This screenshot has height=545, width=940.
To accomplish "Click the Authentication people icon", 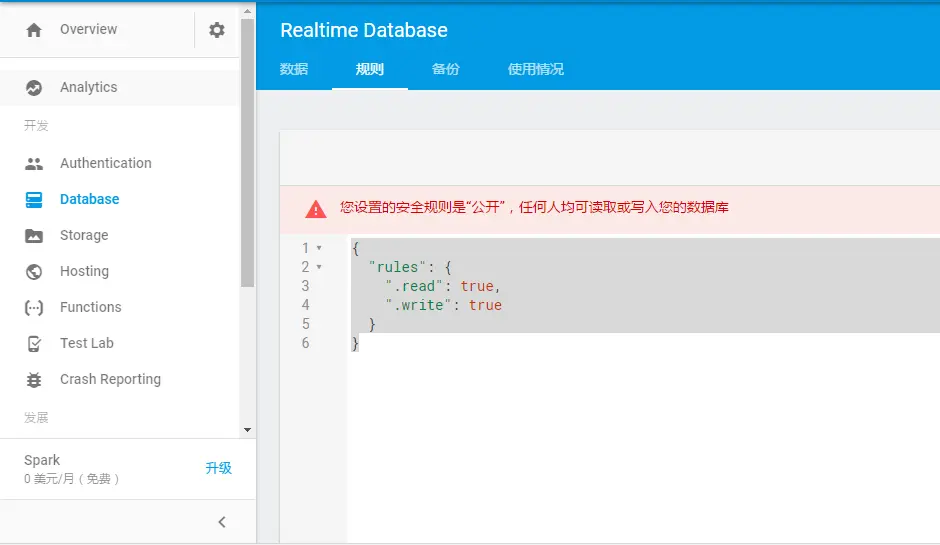I will (34, 163).
